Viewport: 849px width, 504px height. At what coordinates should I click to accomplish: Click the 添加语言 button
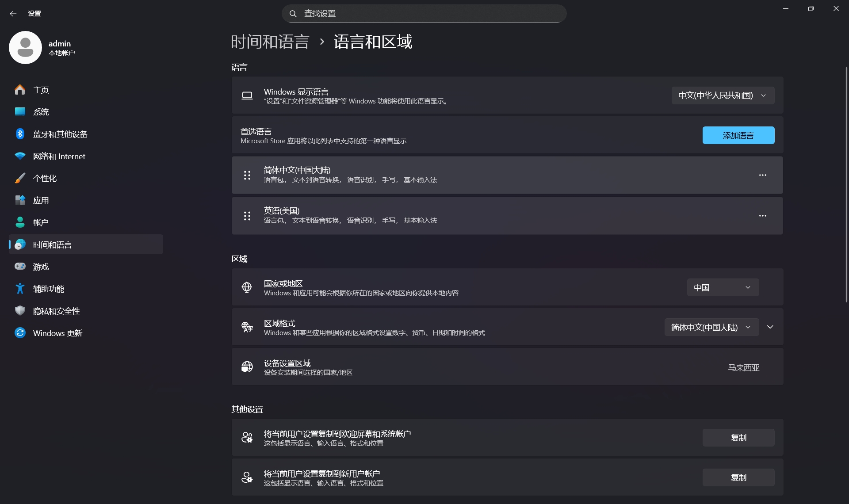(738, 135)
